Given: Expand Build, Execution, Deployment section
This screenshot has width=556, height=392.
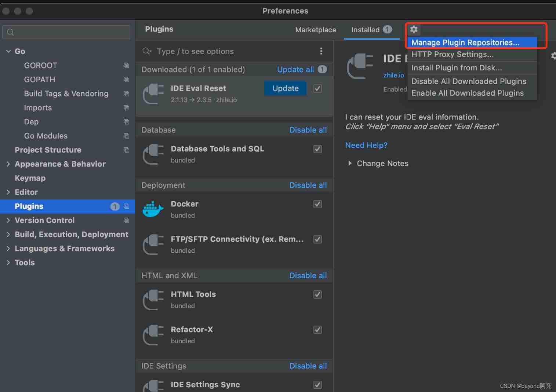Looking at the screenshot, I should click(x=8, y=234).
